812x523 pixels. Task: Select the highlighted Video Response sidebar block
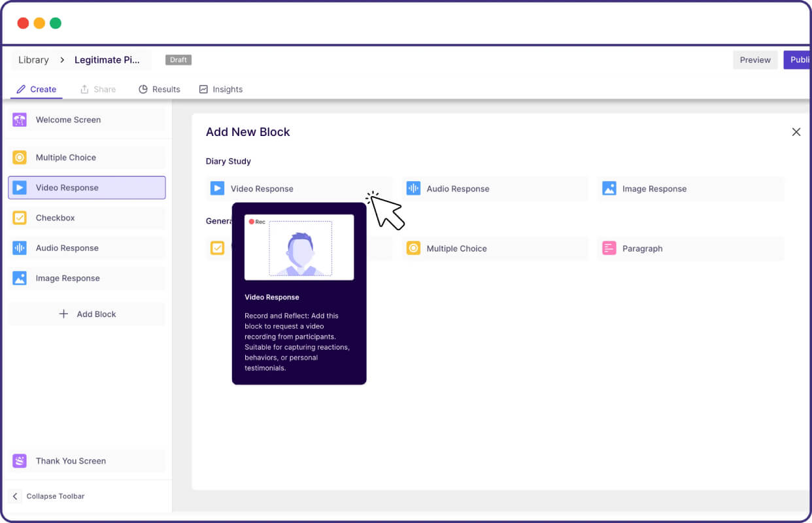pyautogui.click(x=87, y=188)
